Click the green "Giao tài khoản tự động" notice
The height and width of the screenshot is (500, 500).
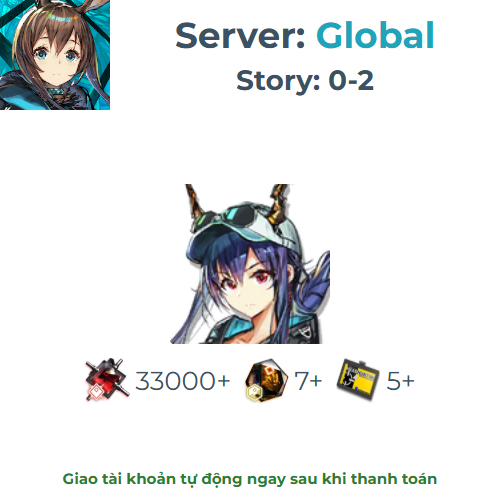(x=250, y=479)
